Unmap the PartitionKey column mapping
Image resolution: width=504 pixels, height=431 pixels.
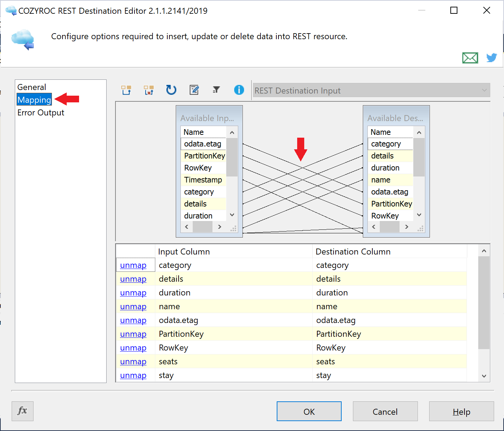point(133,334)
